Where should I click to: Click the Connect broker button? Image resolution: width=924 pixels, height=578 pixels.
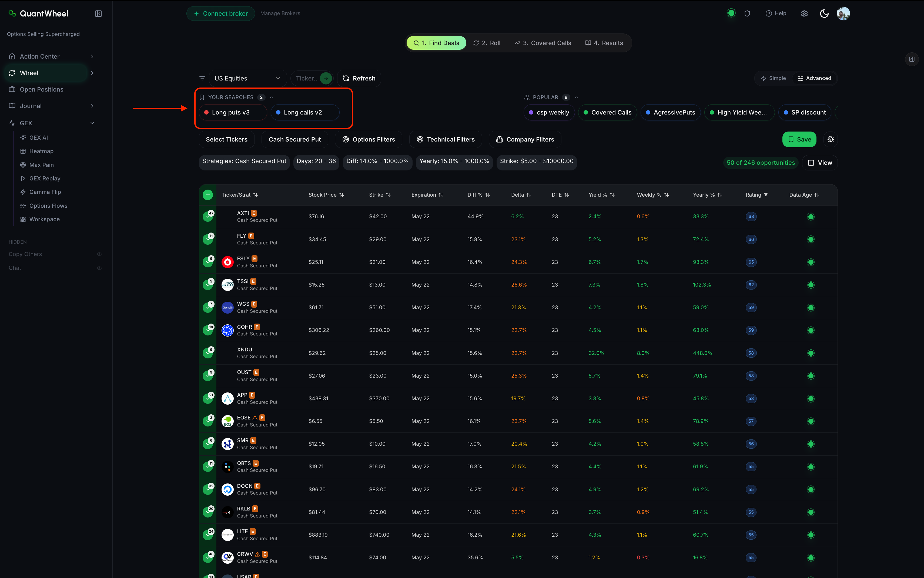tap(220, 14)
